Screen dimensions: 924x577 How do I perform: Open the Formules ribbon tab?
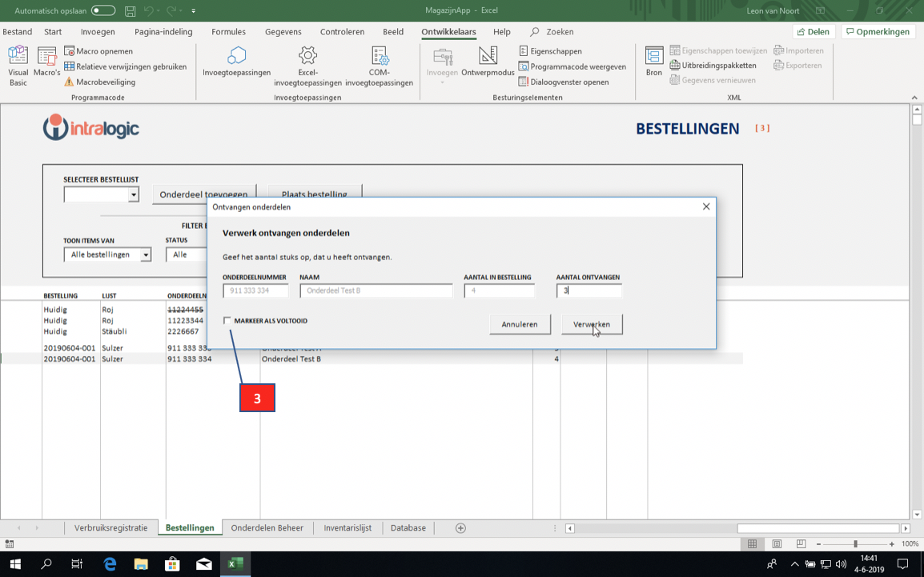coord(228,32)
